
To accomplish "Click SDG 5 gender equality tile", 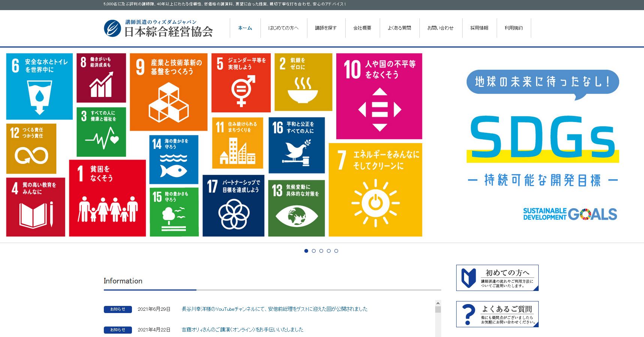I will coord(241,83).
